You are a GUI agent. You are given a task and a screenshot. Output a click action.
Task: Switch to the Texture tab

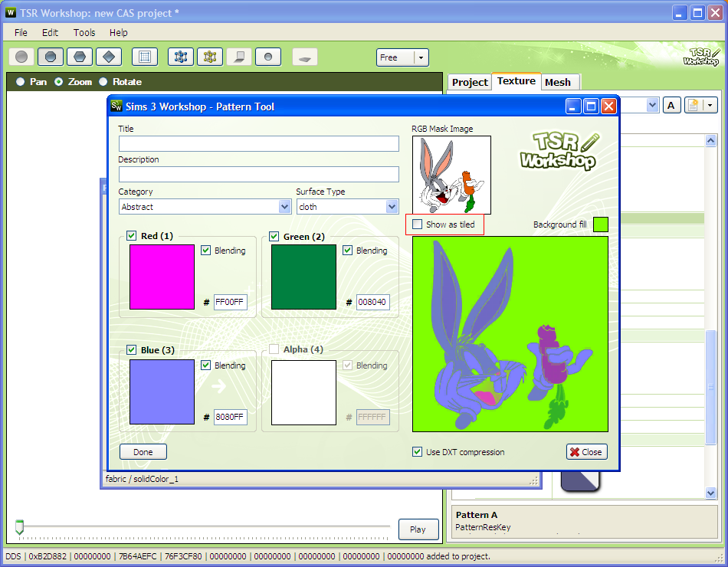(x=516, y=80)
